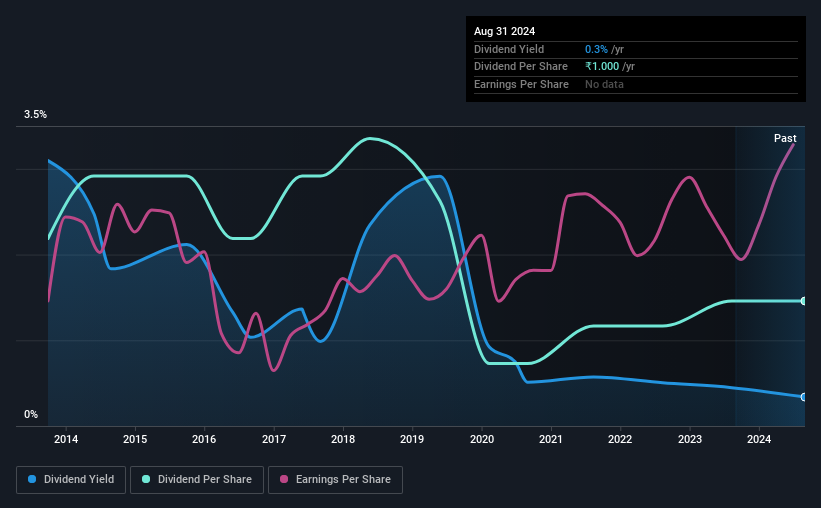Toggle the Dividend Yield legend button
Image resolution: width=821 pixels, height=508 pixels.
[71, 480]
